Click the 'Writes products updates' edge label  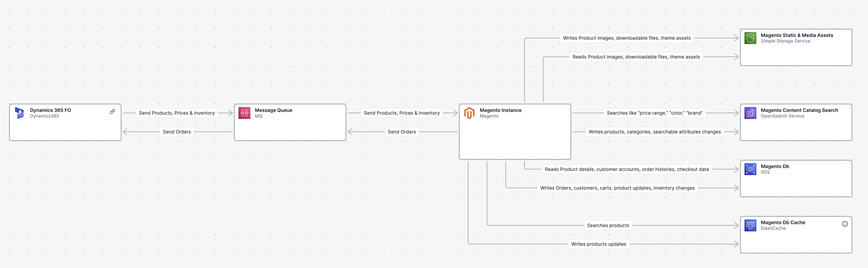point(598,244)
